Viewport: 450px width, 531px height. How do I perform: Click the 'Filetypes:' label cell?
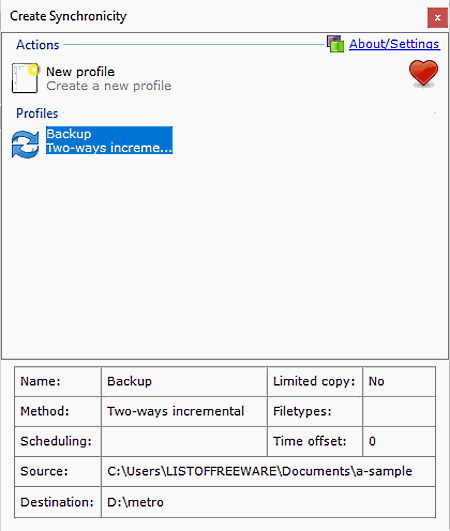click(x=315, y=411)
